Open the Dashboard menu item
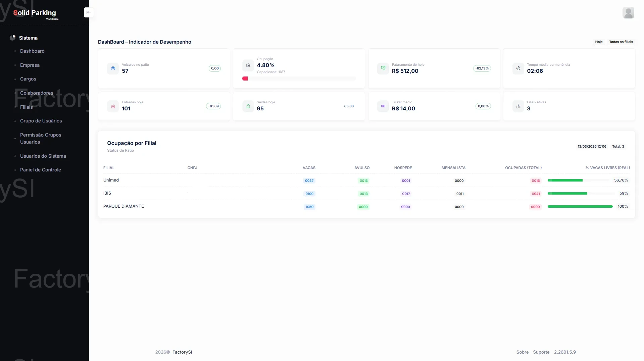The height and width of the screenshot is (361, 644). coord(32,51)
